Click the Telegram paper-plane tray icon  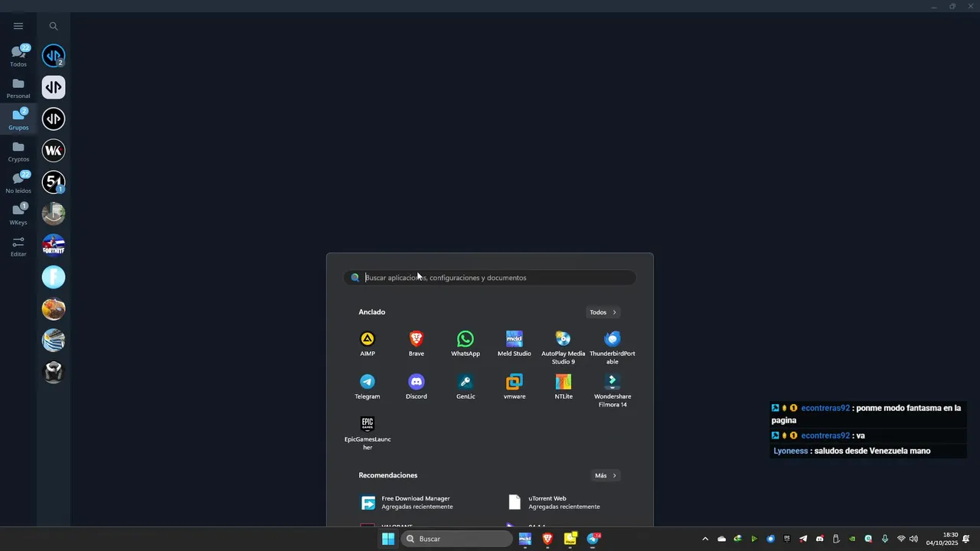click(x=803, y=539)
